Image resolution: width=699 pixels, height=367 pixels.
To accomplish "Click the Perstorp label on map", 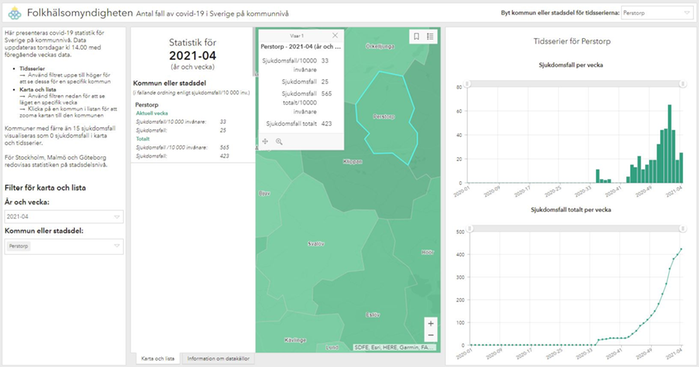I will (384, 117).
